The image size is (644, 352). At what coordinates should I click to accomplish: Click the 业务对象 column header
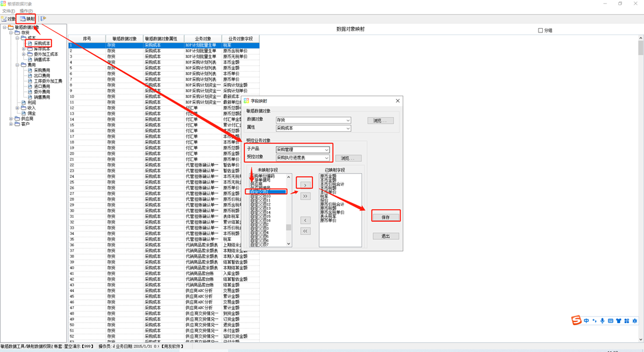[203, 39]
